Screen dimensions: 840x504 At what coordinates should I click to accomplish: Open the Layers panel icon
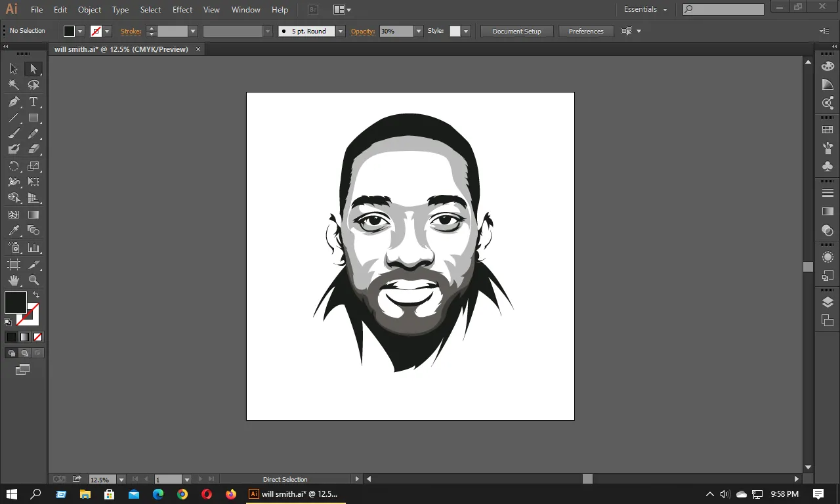click(x=828, y=302)
